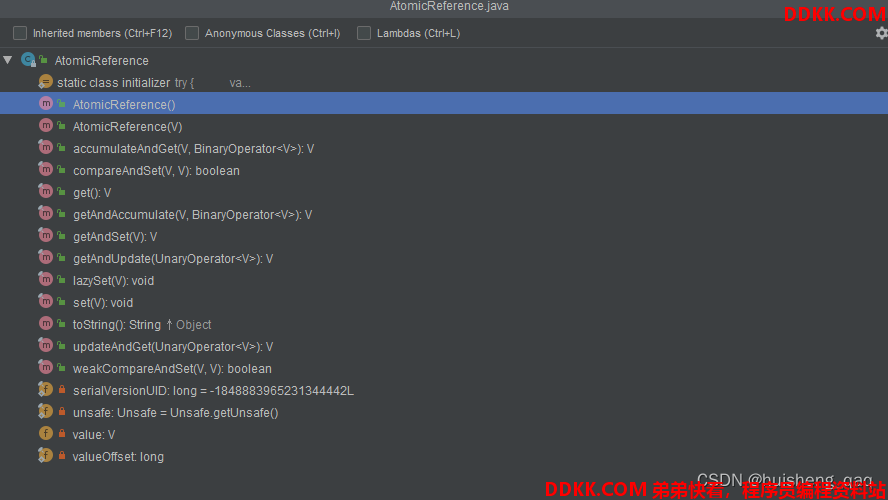Click method icon beside weakCompareAndSet
888x500 pixels.
tap(45, 367)
